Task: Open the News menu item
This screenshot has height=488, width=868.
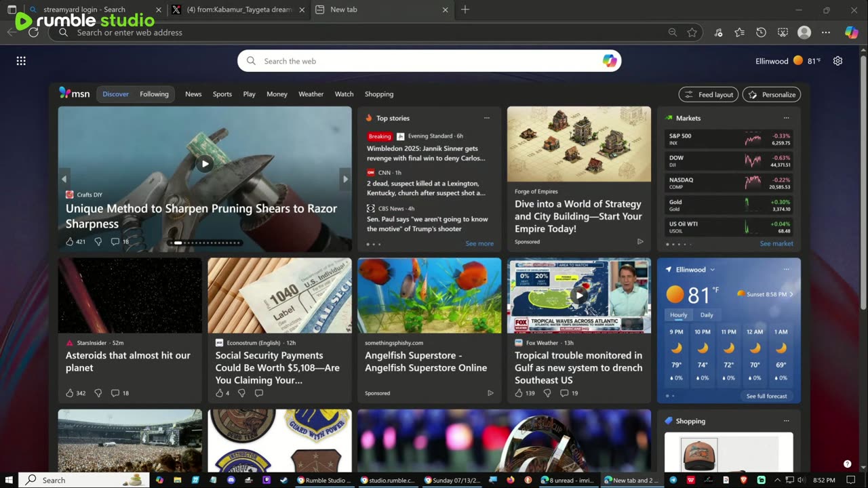Action: [193, 94]
